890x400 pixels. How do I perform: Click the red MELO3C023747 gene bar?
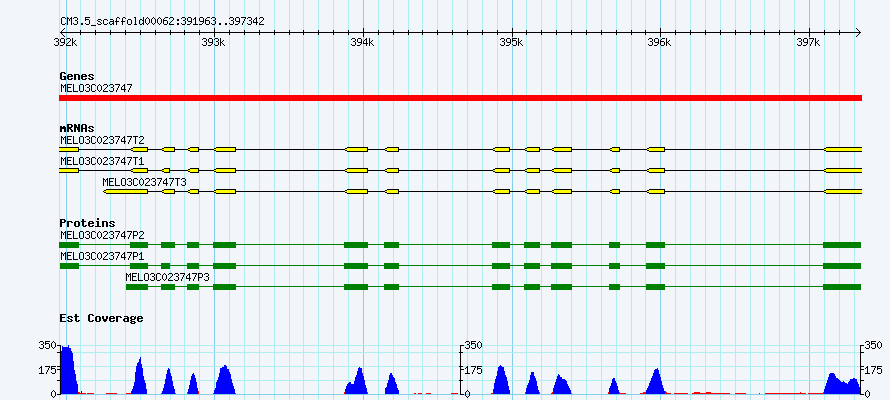pos(460,98)
